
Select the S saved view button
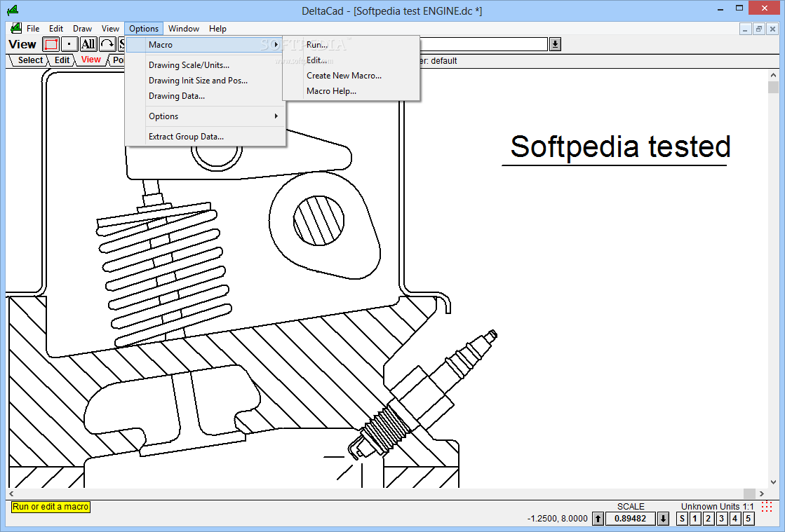click(x=682, y=519)
